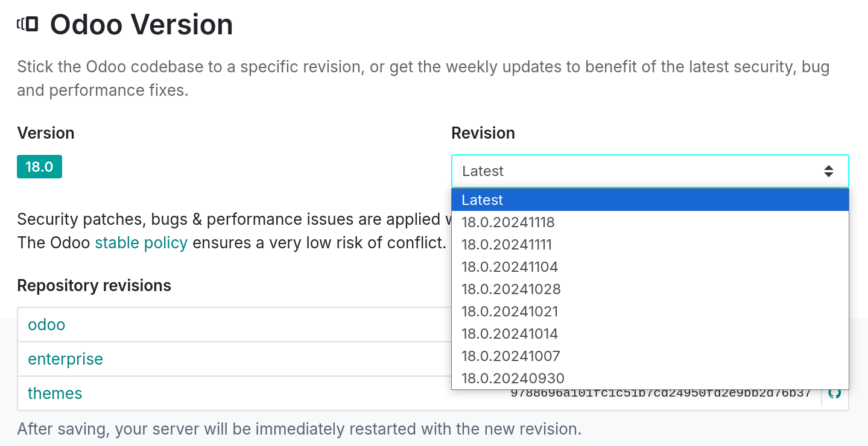Click the refresh icon beside the themes repository
868x446 pixels.
[x=836, y=393]
